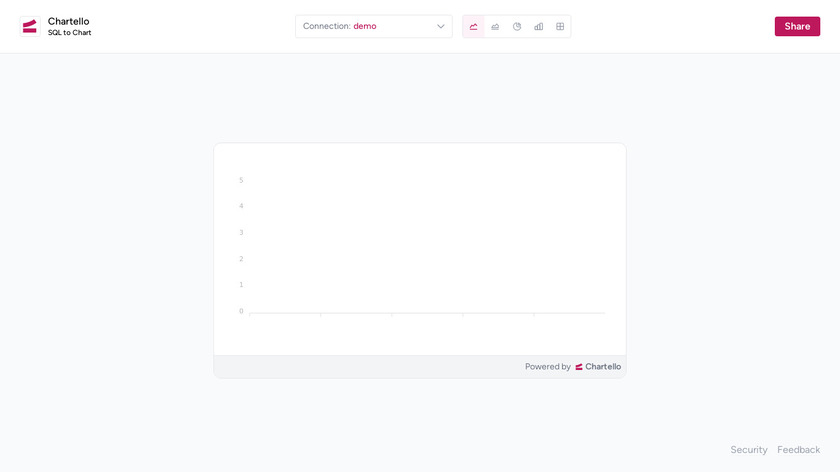
Task: Open the Feedback link
Action: (x=799, y=450)
